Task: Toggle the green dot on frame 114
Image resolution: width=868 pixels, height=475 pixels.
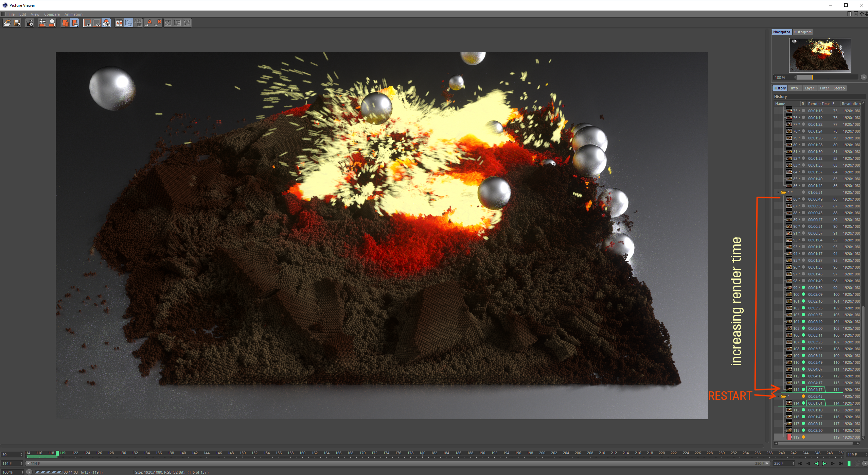Action: tap(803, 390)
